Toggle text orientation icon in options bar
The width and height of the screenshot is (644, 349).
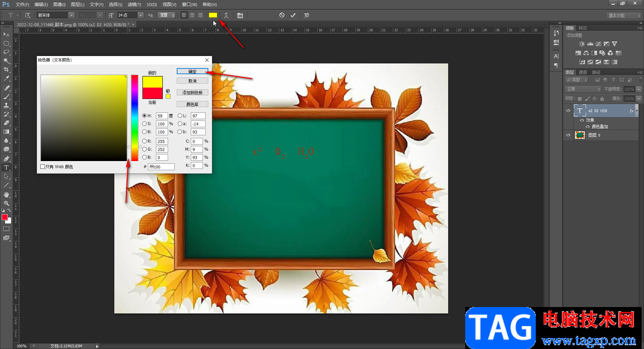pyautogui.click(x=28, y=15)
